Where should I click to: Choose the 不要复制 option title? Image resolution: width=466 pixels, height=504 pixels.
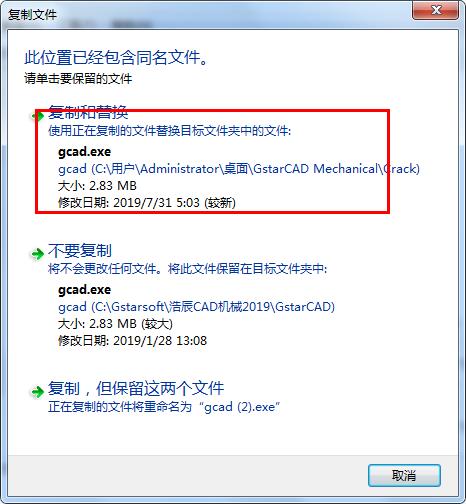tap(80, 250)
